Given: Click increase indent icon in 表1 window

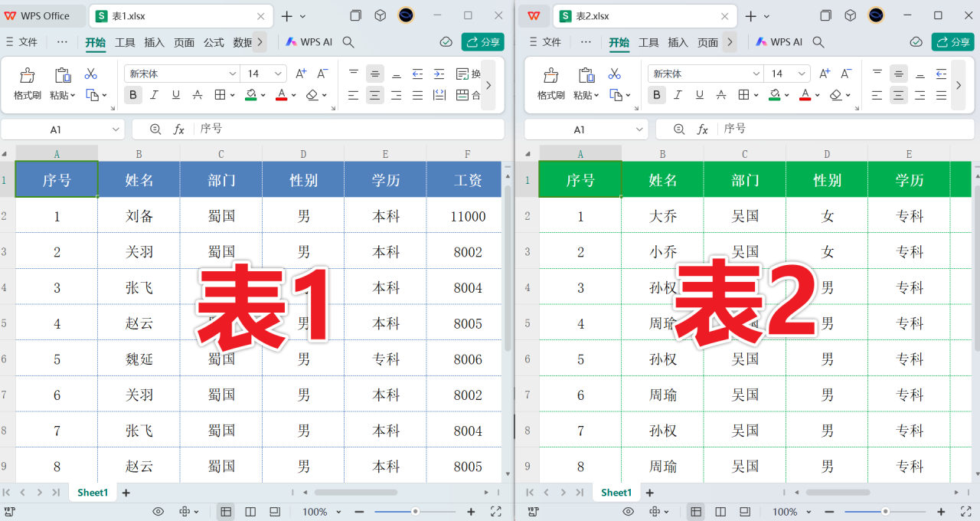Looking at the screenshot, I should pos(439,74).
